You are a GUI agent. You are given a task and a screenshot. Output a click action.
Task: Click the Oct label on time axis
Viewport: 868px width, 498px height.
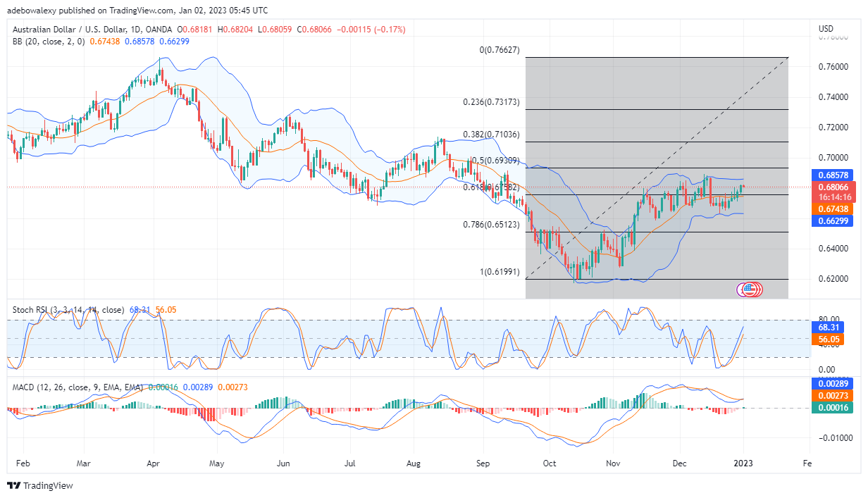550,464
